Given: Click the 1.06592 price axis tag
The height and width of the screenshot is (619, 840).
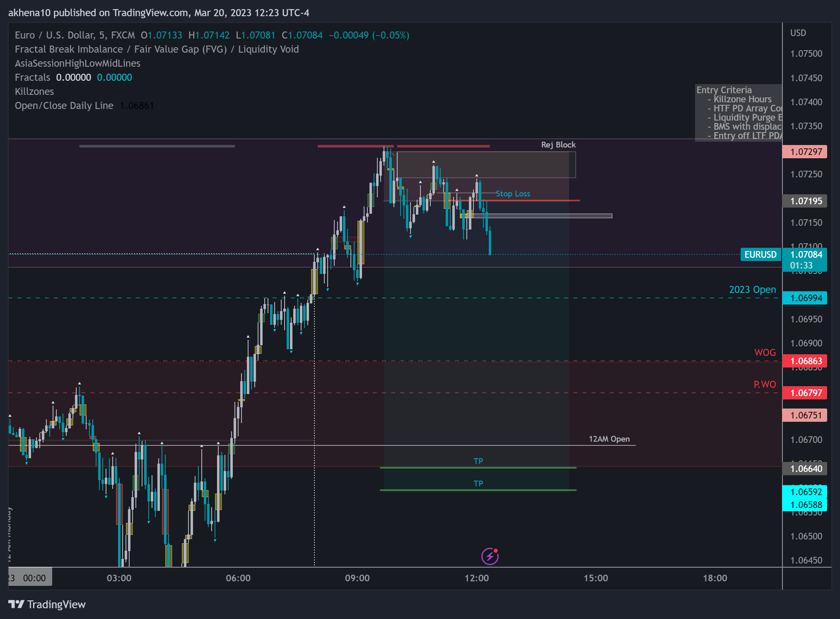Looking at the screenshot, I should (805, 492).
